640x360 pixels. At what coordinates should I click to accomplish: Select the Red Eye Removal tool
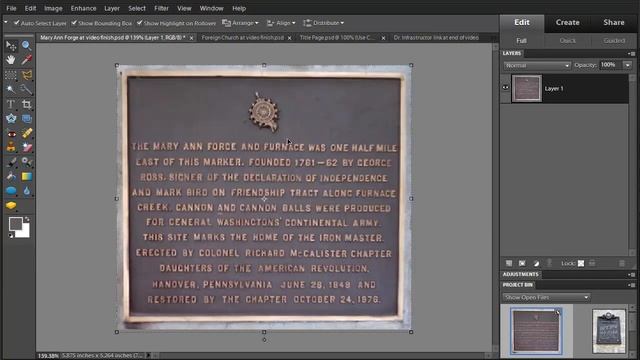11,133
